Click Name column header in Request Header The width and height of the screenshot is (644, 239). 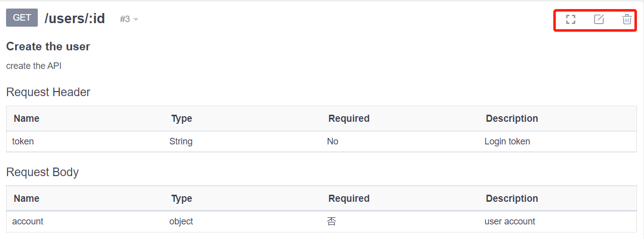tap(26, 118)
